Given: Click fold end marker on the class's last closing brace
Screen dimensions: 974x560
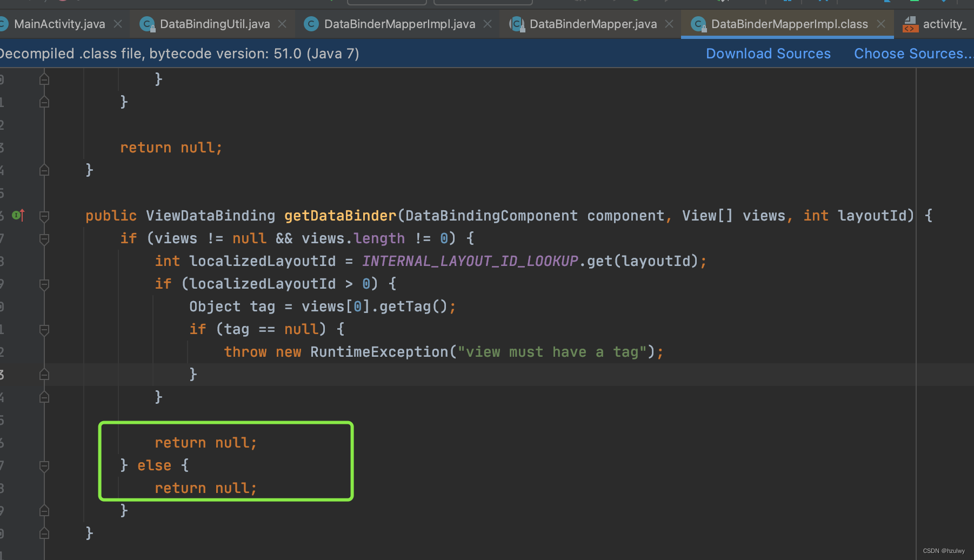Looking at the screenshot, I should [x=44, y=534].
